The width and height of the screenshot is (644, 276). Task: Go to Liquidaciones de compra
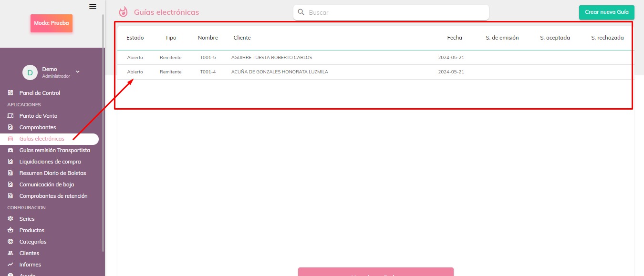[x=50, y=162]
